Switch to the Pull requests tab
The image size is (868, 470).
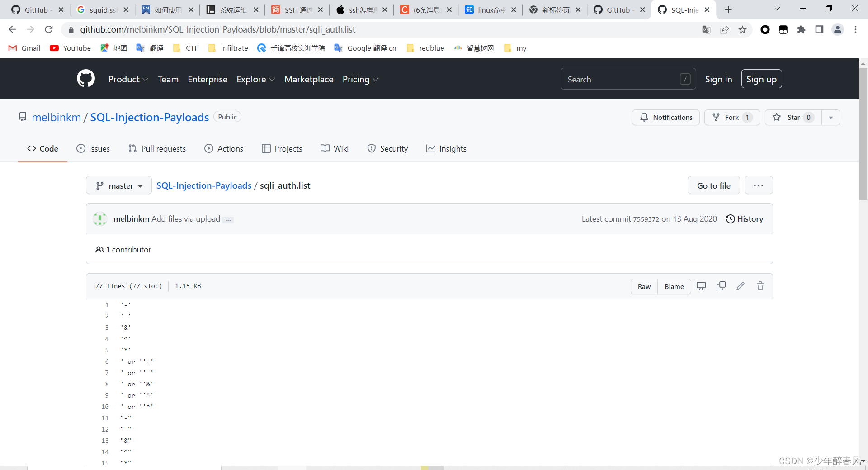coord(157,148)
